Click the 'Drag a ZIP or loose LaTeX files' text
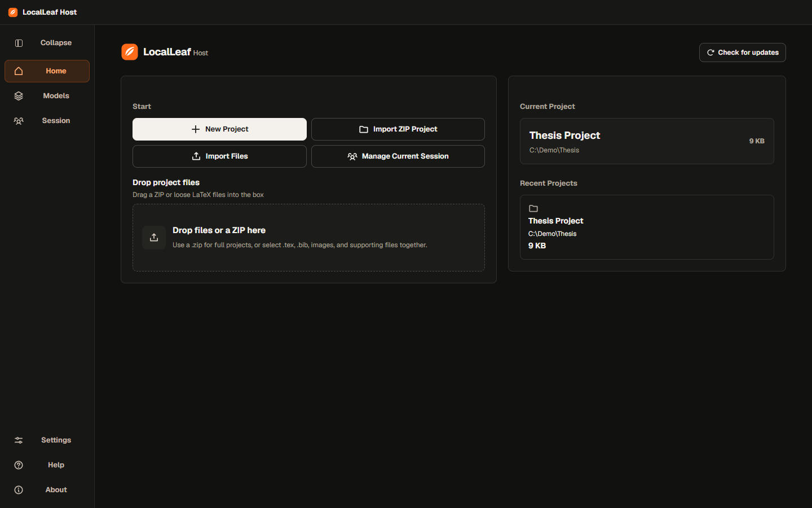This screenshot has width=812, height=508. pos(198,195)
